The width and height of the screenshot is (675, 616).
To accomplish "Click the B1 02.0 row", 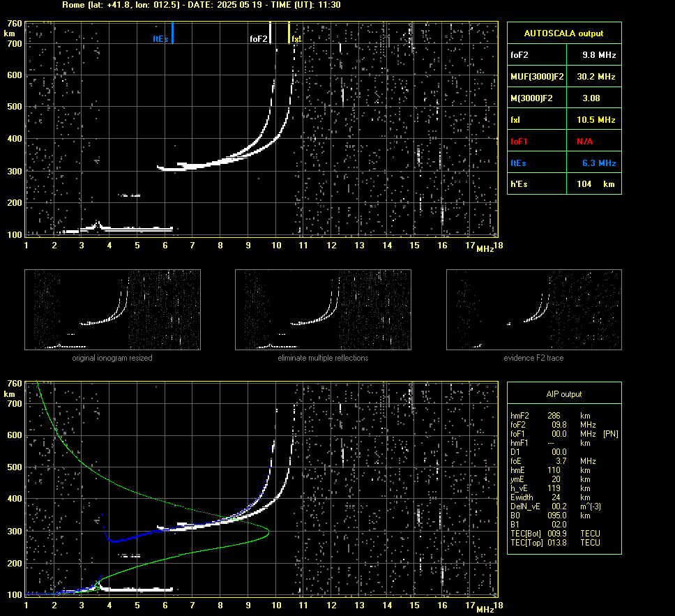I will pos(538,524).
